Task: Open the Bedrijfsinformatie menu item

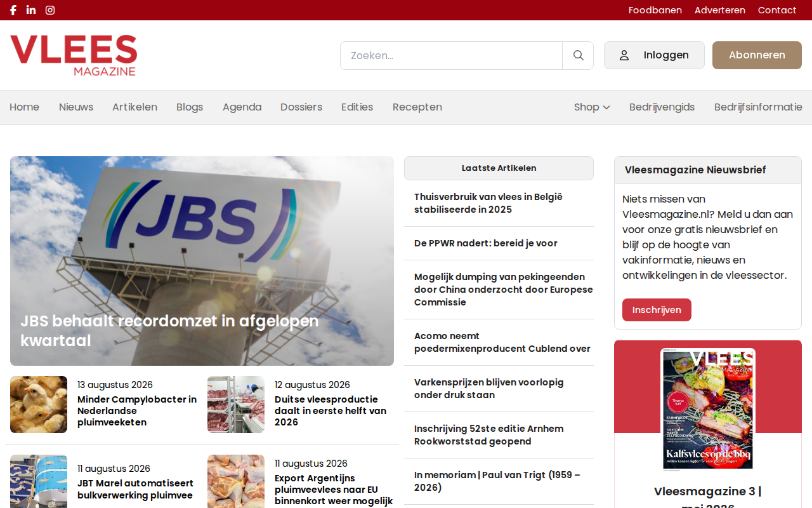Action: tap(758, 107)
